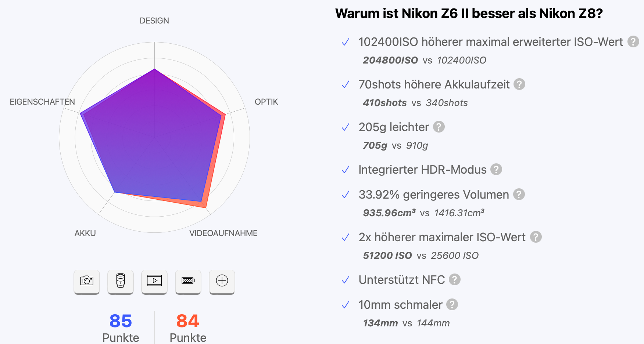Image resolution: width=644 pixels, height=344 pixels.
Task: Show info for 205g leichter
Action: [x=439, y=127]
